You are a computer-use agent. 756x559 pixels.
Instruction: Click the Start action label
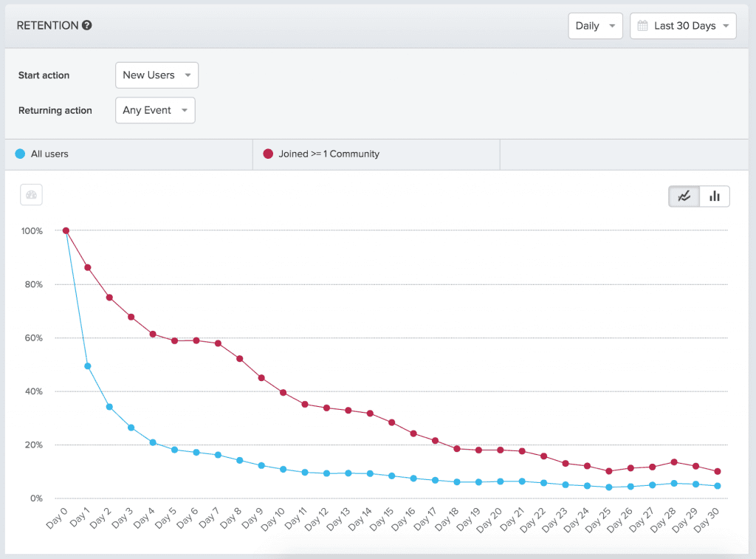point(44,75)
